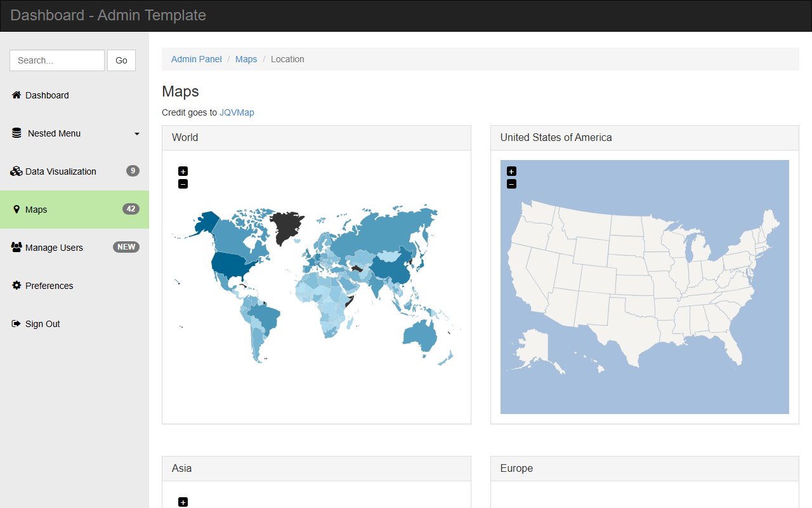Screen dimensions: 812x508
Task: Click the Europe panel heading
Action: 645,469
